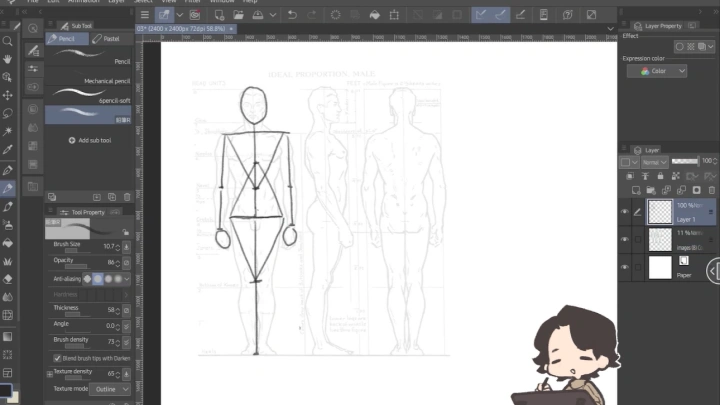
Task: Toggle the Snap to Special Ruler icon
Action: 500,15
